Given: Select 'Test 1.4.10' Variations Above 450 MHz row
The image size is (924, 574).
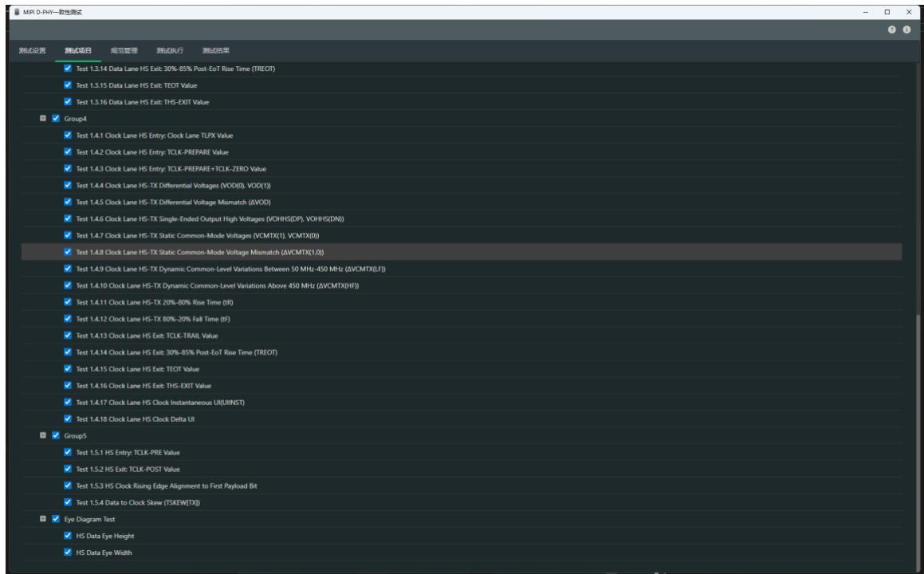Looking at the screenshot, I should 462,285.
